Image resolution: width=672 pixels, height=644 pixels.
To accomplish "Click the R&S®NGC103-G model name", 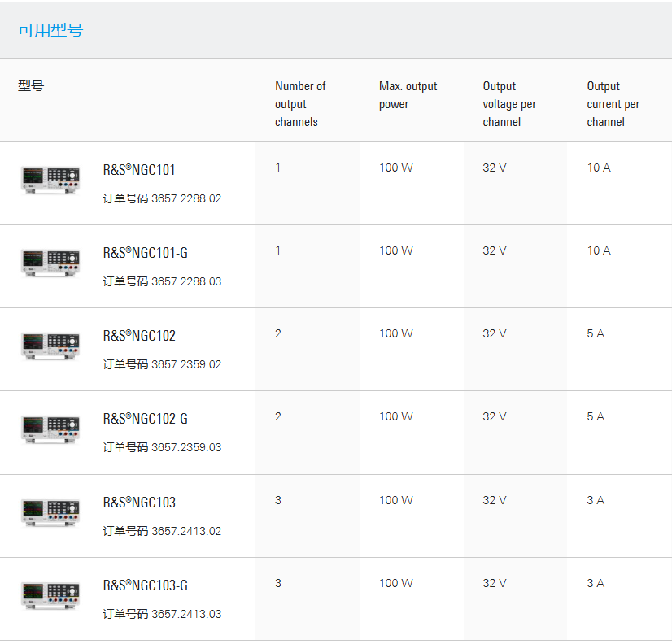I will point(146,585).
